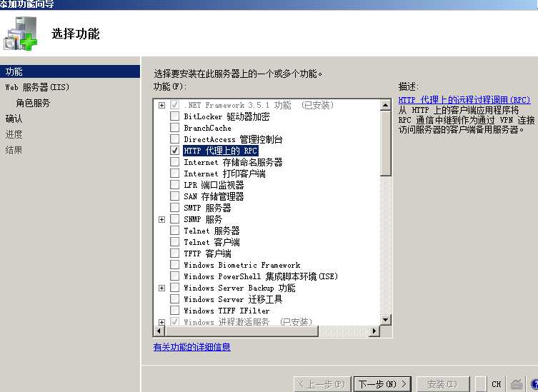The height and width of the screenshot is (392, 538).
Task: Click the horizontal scrollbar left arrow
Action: 159,331
